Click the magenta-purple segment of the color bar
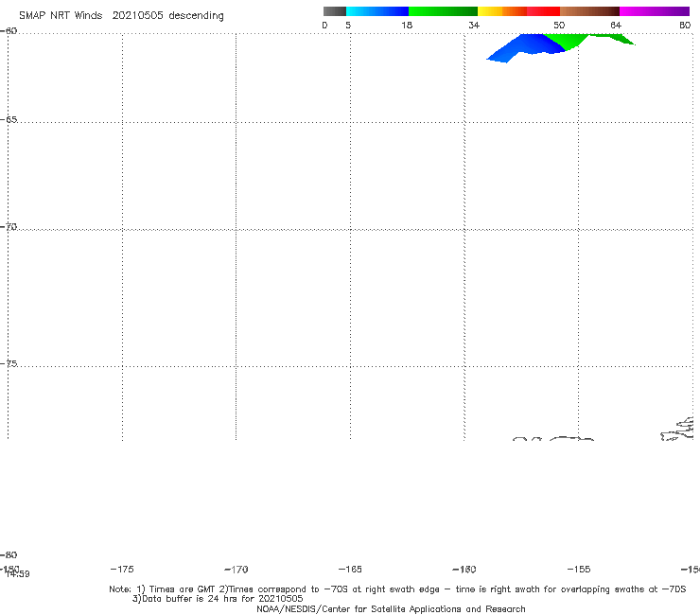The width and height of the screenshot is (700, 615). pos(655,11)
